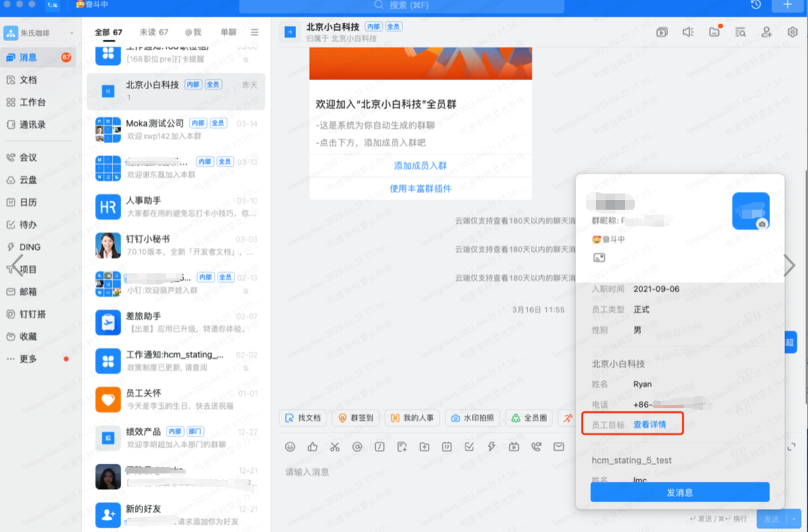Expand the message input box to full size

[x=792, y=447]
